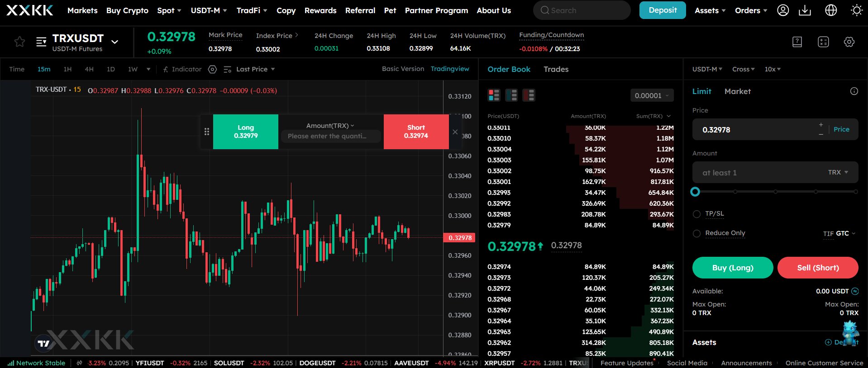Click the Deposit button
868x368 pixels.
click(663, 10)
